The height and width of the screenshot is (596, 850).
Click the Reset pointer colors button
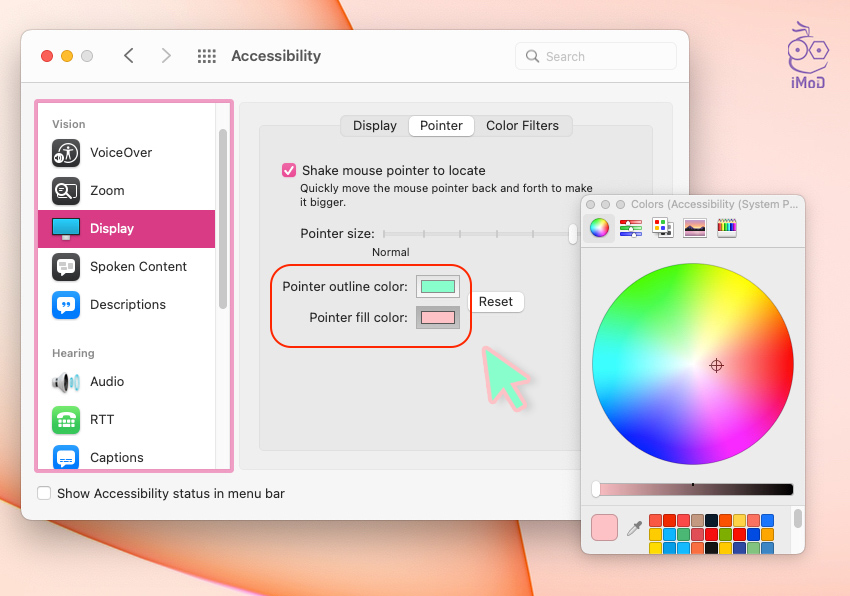[495, 302]
